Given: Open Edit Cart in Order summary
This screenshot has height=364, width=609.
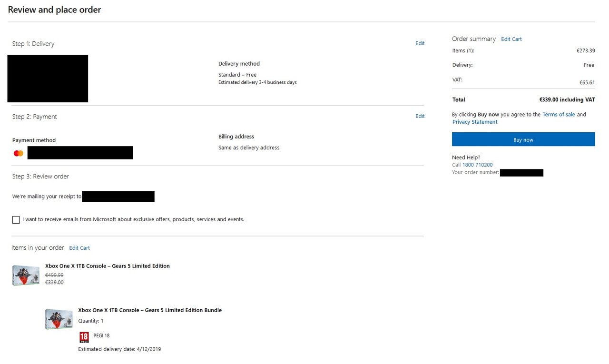Looking at the screenshot, I should coord(511,39).
